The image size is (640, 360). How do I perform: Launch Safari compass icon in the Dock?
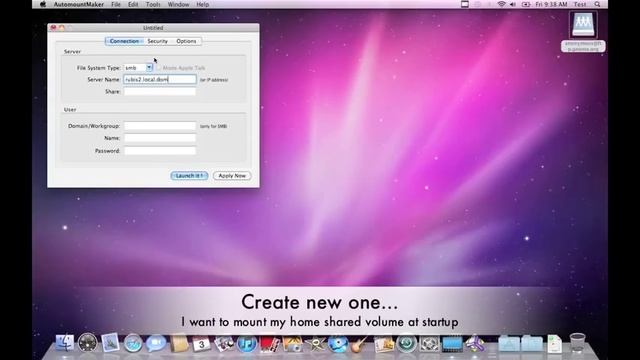click(133, 343)
